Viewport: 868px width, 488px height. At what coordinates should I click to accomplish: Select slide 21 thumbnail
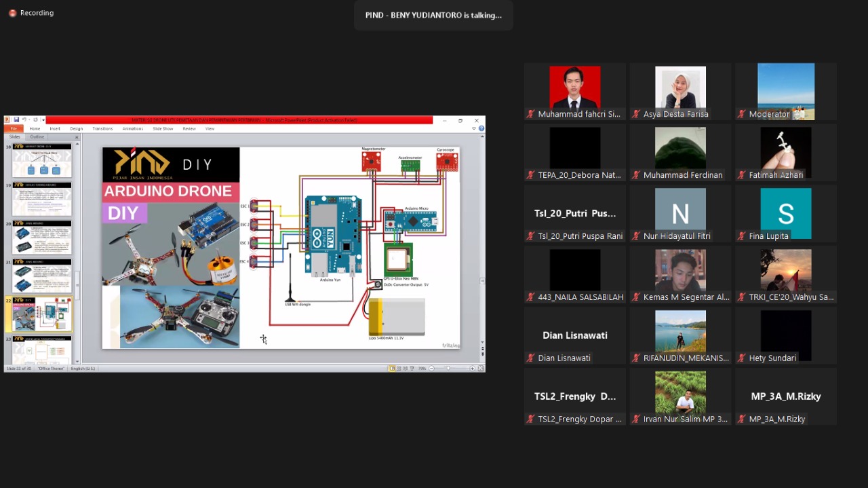pyautogui.click(x=42, y=276)
